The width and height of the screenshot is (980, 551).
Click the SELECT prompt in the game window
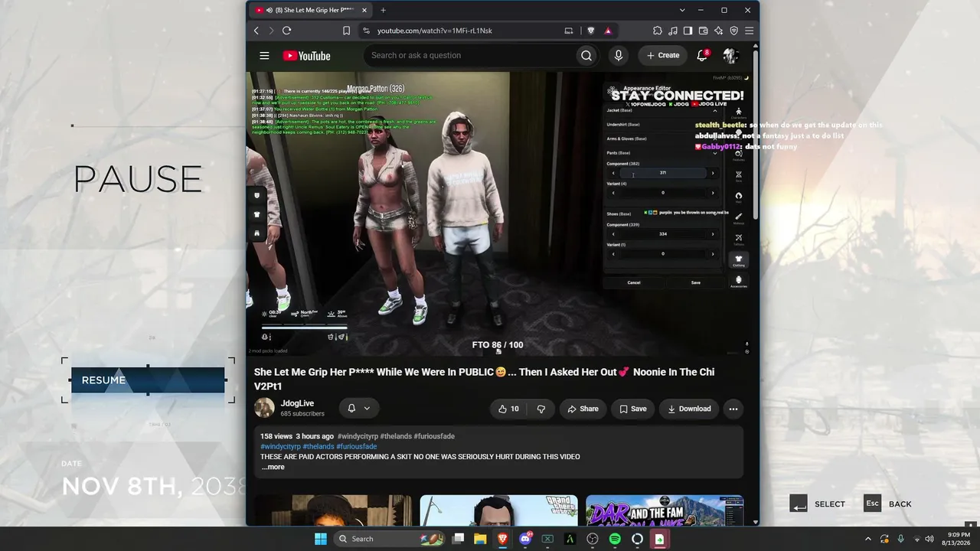818,504
